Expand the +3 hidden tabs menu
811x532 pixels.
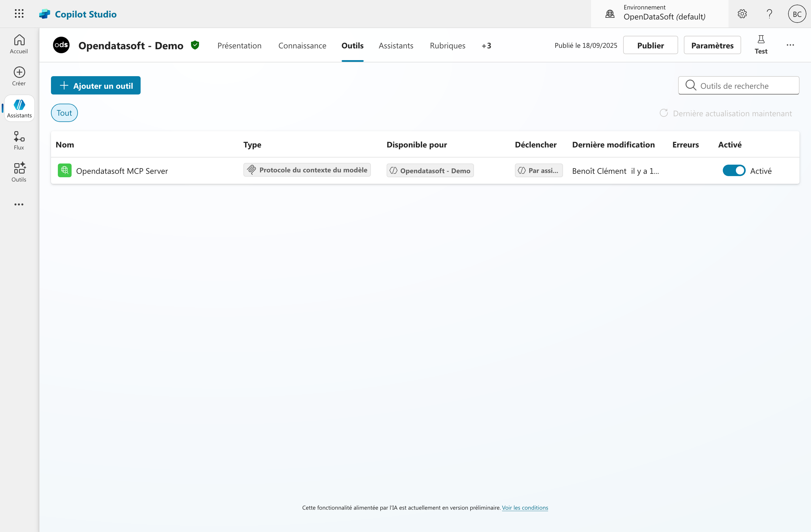(x=486, y=46)
